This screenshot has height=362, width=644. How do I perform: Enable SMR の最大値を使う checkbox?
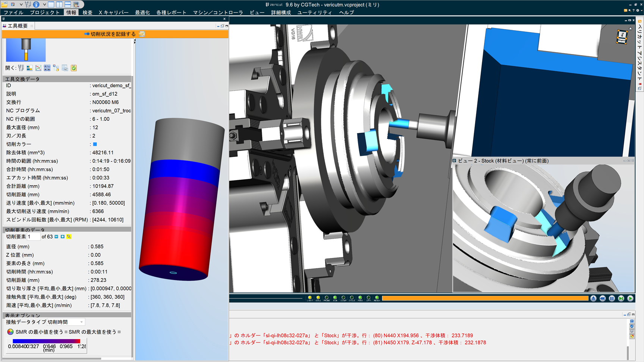tap(119, 332)
